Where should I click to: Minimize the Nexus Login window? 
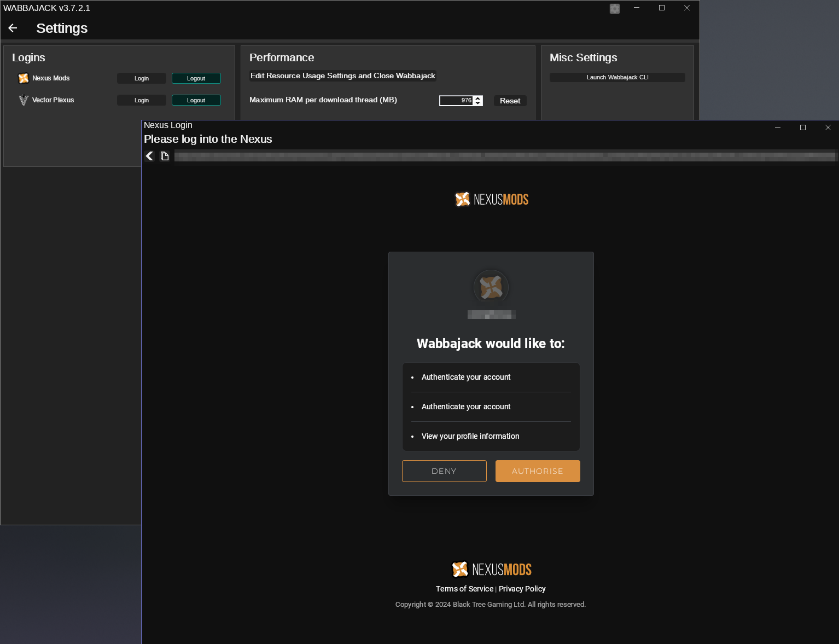click(778, 127)
